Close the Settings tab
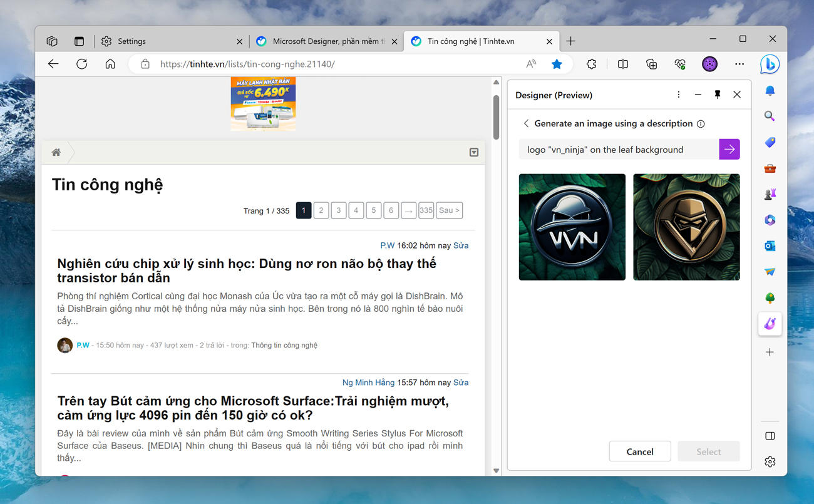 239,42
